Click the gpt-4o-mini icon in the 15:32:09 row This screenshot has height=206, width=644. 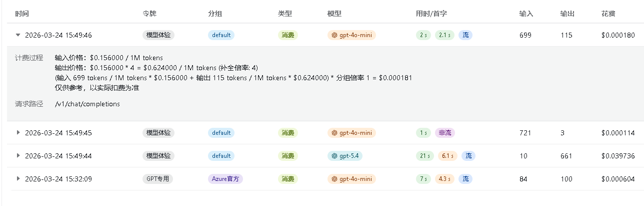(334, 179)
